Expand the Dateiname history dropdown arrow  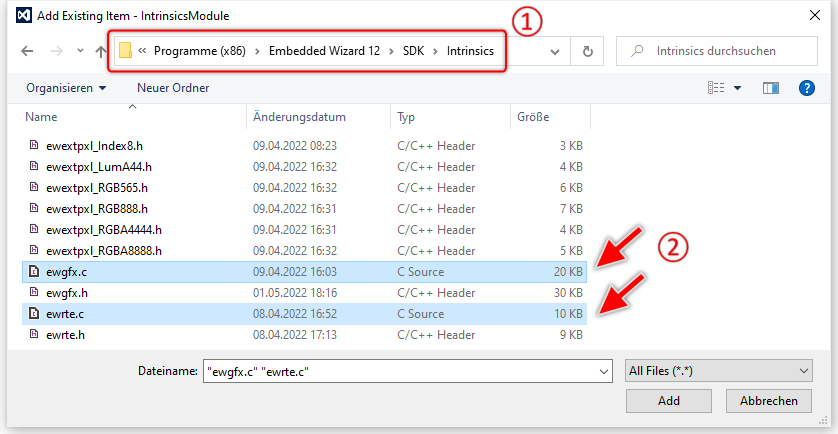pos(603,371)
